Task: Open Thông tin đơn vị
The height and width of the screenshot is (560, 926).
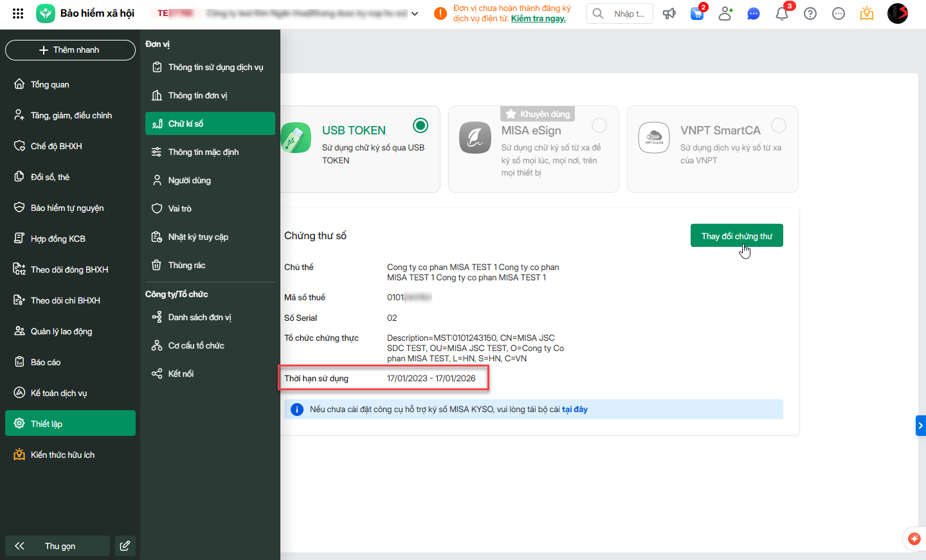Action: click(210, 95)
